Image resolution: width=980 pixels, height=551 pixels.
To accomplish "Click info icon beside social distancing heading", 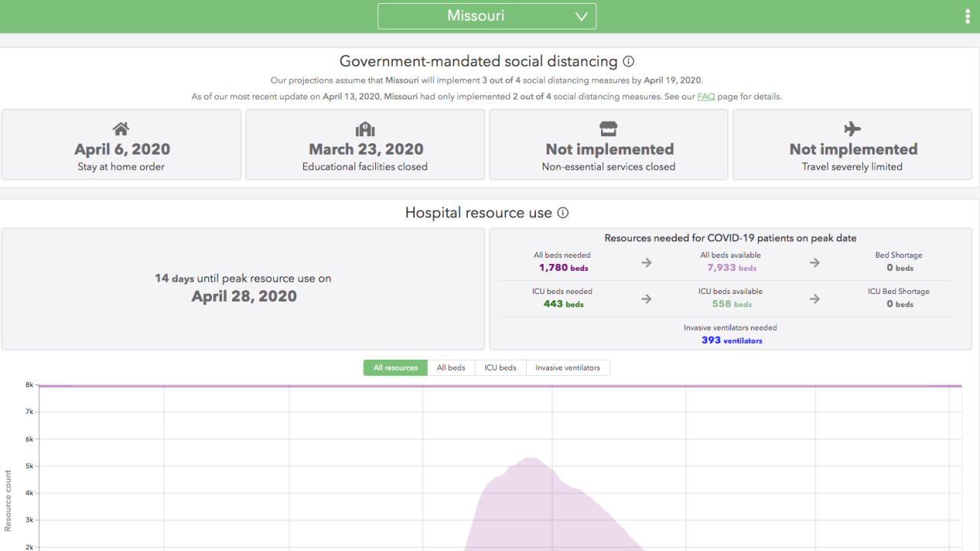I will [629, 61].
